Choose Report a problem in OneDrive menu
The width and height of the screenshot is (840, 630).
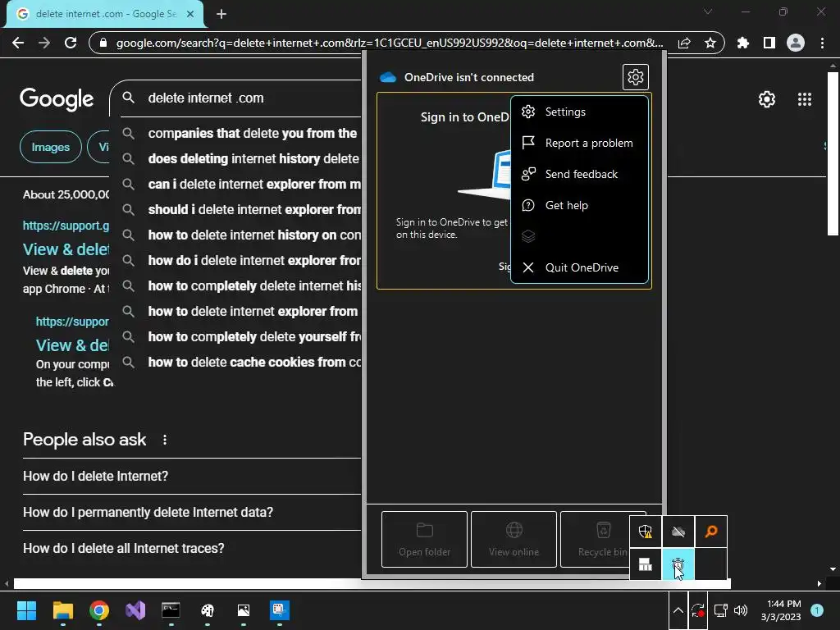[579, 143]
